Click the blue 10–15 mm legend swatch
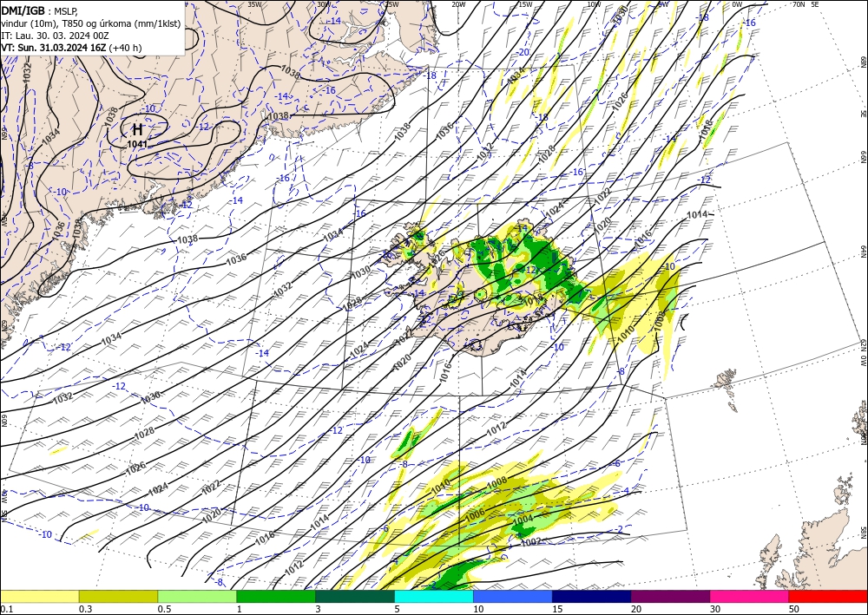This screenshot has height=615, width=868. [513, 596]
